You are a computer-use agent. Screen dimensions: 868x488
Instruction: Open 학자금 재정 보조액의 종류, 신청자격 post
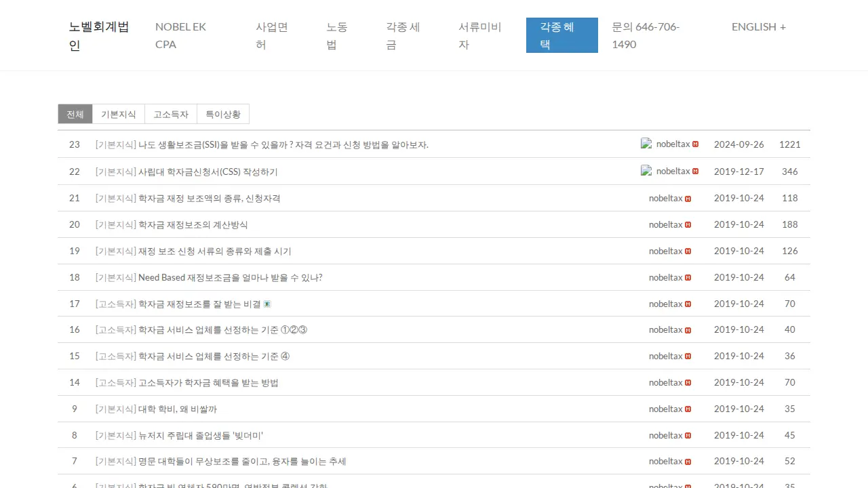[210, 199]
